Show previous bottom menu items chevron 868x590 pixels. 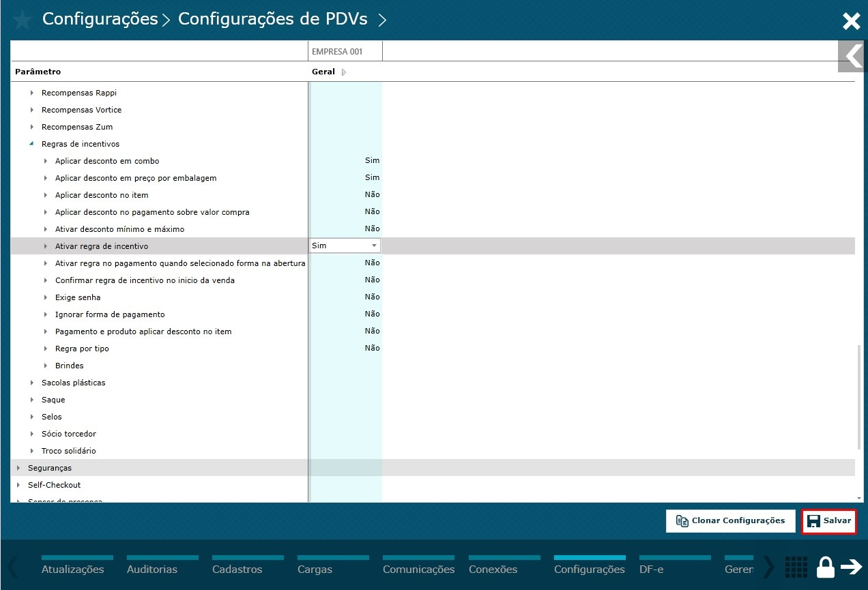pos(12,567)
